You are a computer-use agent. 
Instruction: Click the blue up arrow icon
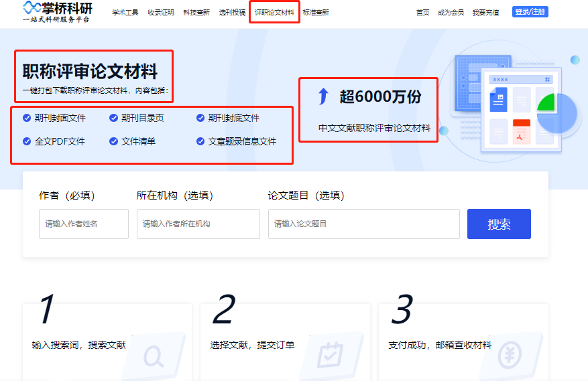323,96
